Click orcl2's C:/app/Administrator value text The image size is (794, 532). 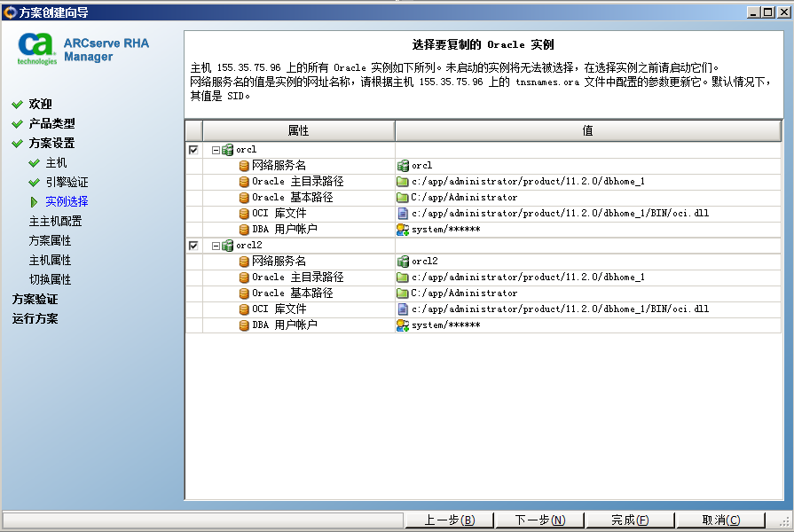464,293
